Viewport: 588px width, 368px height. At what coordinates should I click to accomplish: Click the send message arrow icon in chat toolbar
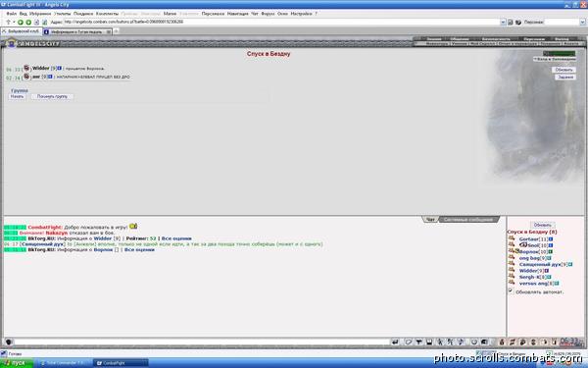(395, 342)
